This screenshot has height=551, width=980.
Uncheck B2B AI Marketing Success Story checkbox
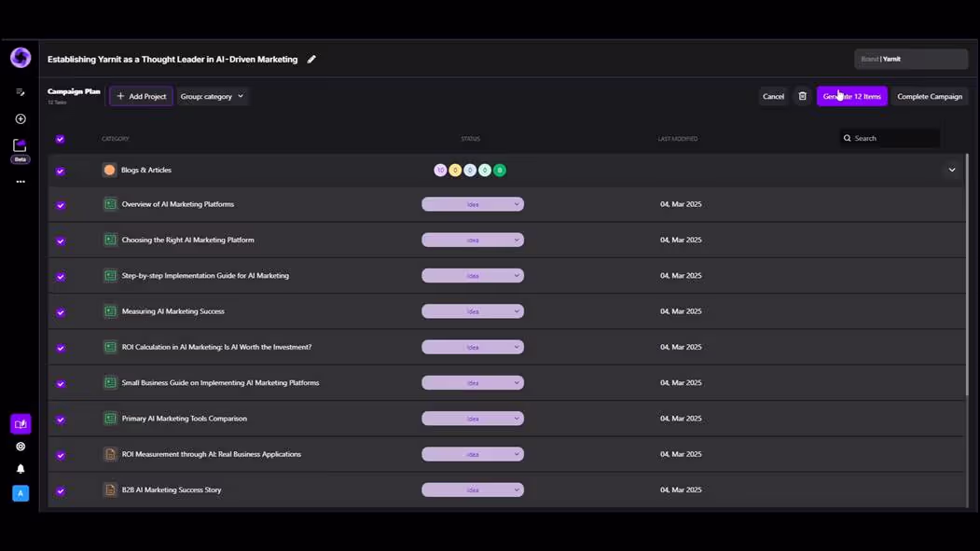(x=61, y=491)
